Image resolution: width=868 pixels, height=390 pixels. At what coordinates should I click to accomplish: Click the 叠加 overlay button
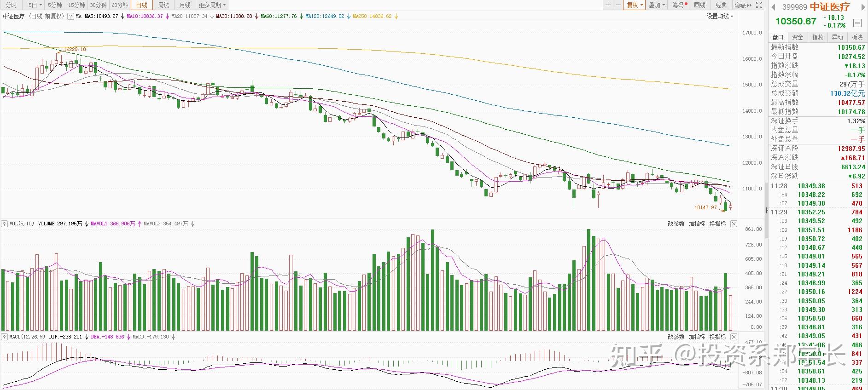click(656, 5)
